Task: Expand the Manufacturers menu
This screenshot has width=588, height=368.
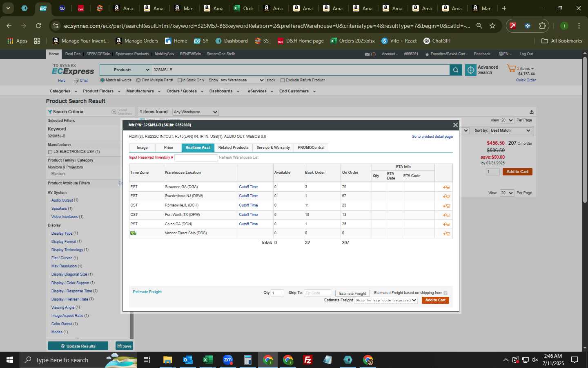Action: click(x=143, y=91)
